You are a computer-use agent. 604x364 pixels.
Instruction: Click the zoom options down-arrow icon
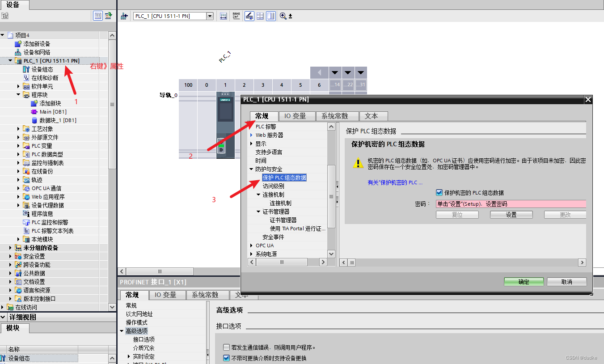pos(290,17)
